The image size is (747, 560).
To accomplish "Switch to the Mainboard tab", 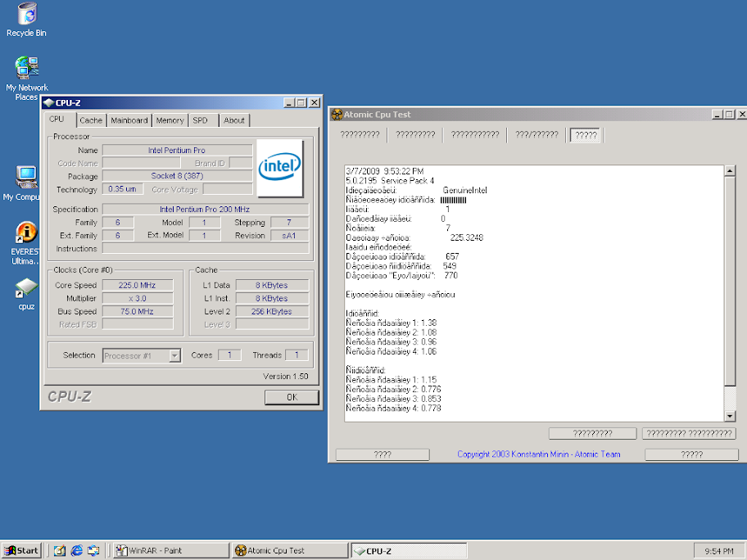I will pyautogui.click(x=129, y=120).
